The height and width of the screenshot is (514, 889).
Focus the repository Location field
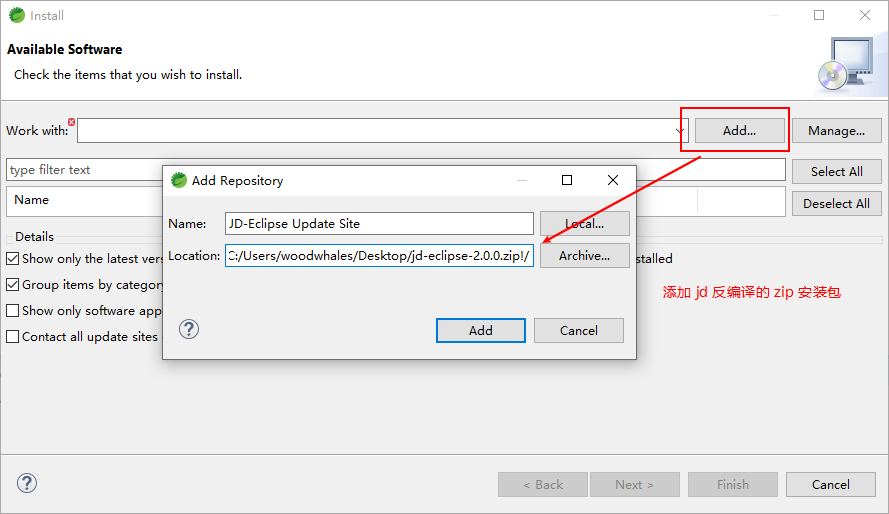click(379, 256)
